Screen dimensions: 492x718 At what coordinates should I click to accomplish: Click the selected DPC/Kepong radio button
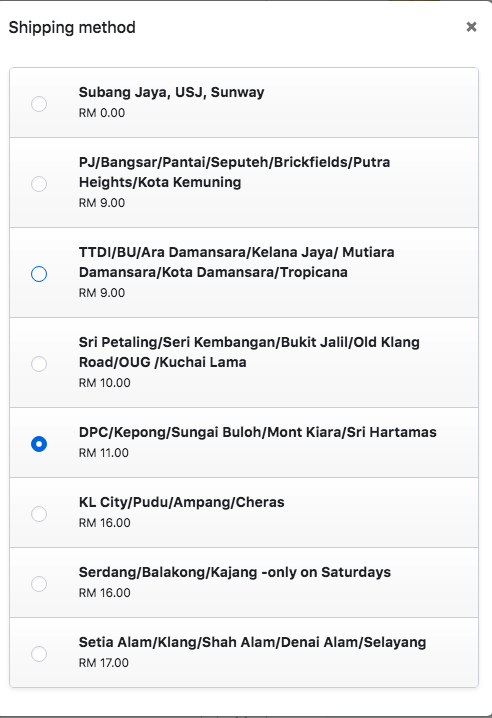39,444
